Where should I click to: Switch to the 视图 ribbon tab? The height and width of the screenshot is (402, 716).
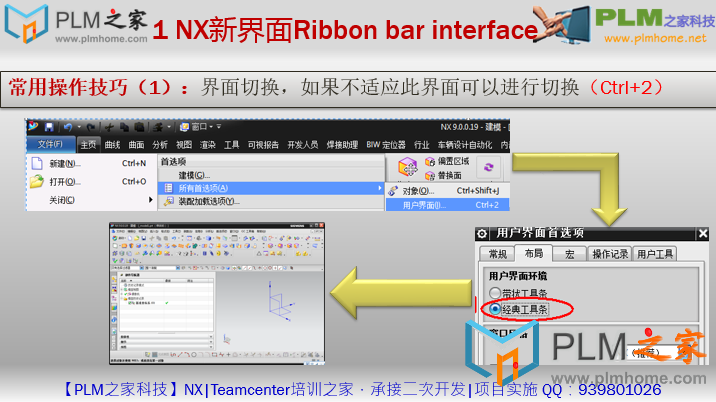pos(184,145)
